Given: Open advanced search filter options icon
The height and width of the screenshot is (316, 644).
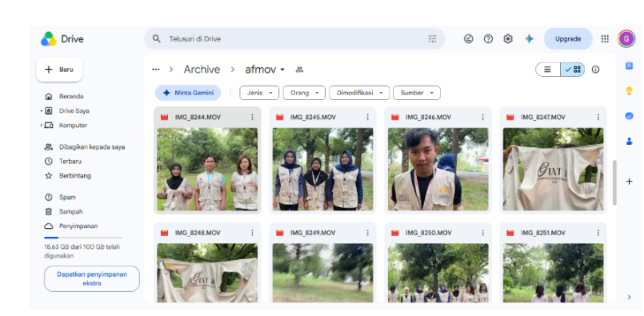Looking at the screenshot, I should [432, 39].
